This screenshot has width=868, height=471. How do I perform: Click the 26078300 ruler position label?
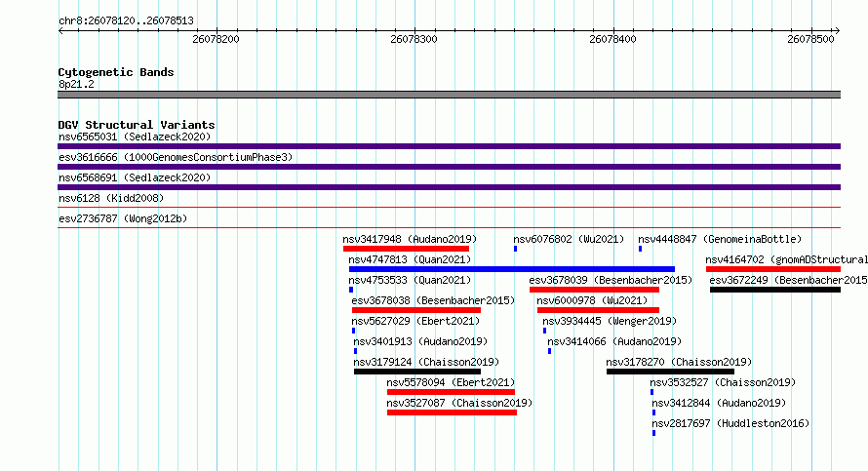pyautogui.click(x=414, y=40)
